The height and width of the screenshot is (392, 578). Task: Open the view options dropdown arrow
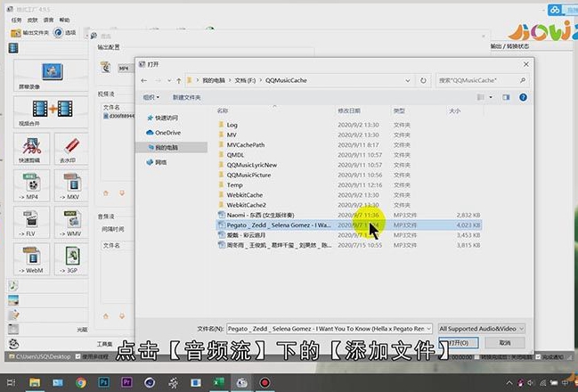click(491, 97)
